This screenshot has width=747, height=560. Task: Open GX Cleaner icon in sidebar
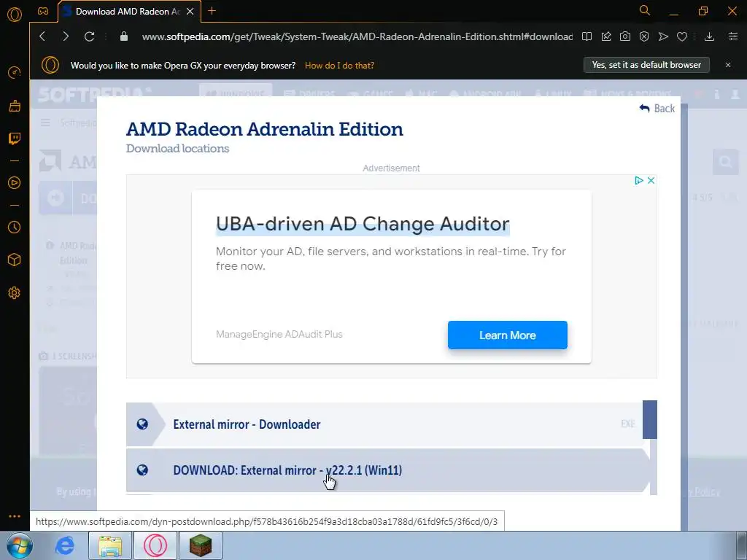coord(15,106)
